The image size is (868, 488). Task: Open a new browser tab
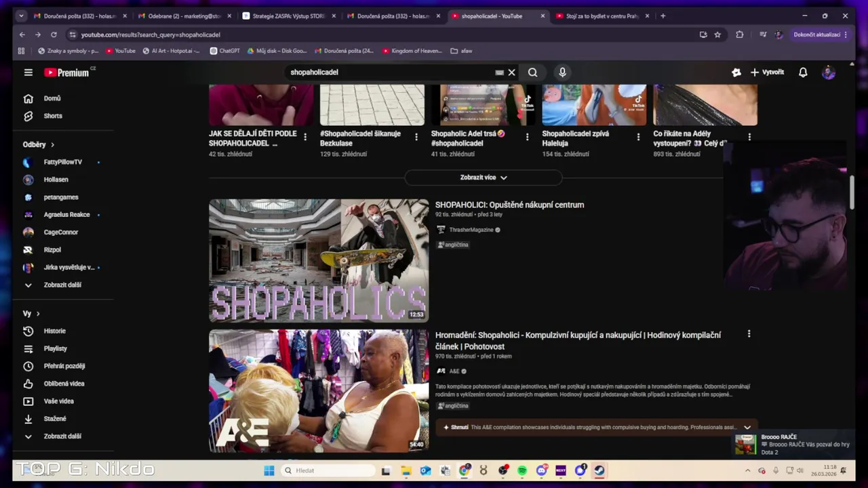pos(663,16)
